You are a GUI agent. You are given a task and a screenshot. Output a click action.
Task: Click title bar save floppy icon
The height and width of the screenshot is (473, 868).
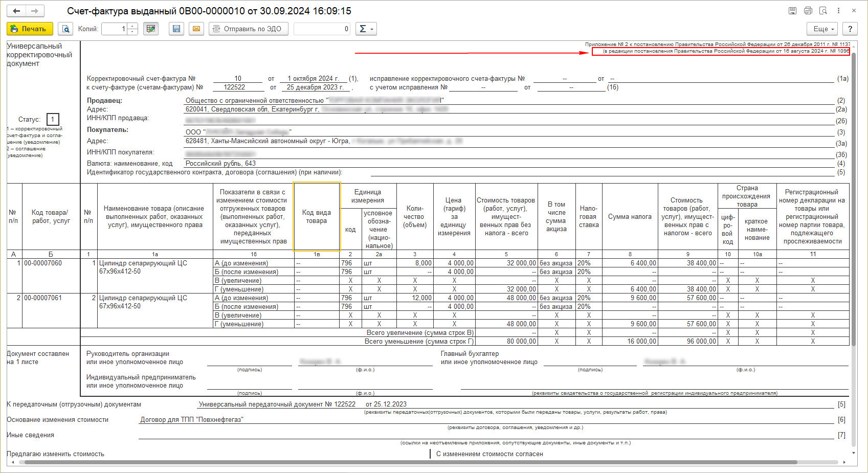pos(792,11)
